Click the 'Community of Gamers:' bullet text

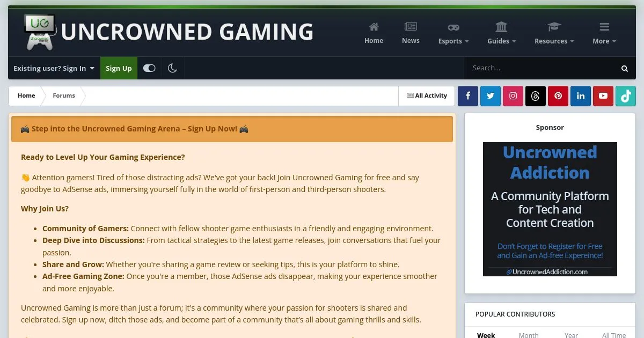pyautogui.click(x=86, y=228)
